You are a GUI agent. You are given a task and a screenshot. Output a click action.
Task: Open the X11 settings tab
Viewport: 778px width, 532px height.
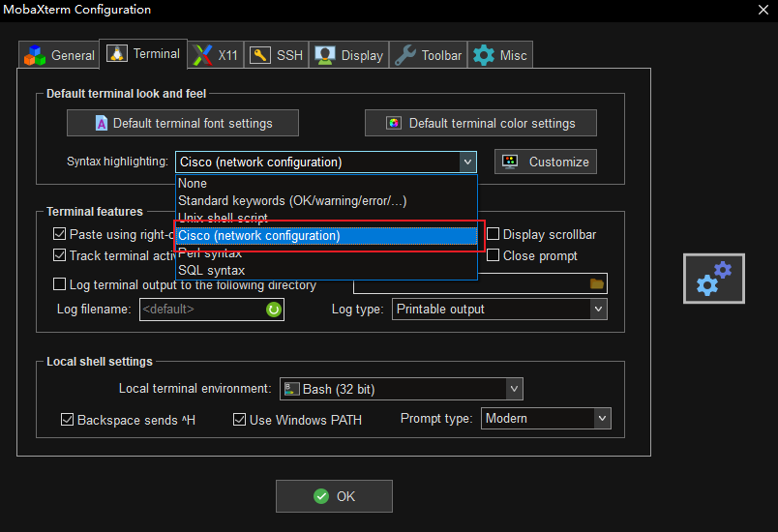[x=216, y=55]
